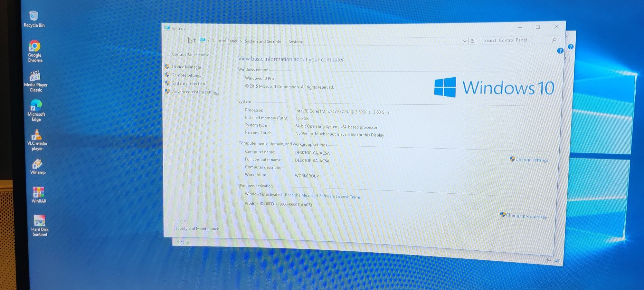This screenshot has height=290, width=644.
Task: Open Device Manager from the sidebar
Action: (x=186, y=67)
